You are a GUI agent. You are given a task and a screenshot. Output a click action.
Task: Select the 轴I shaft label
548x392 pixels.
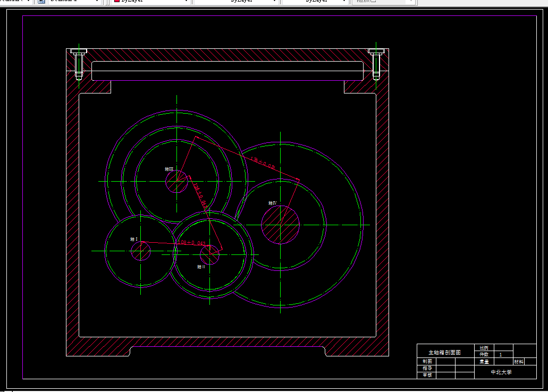tap(134, 240)
